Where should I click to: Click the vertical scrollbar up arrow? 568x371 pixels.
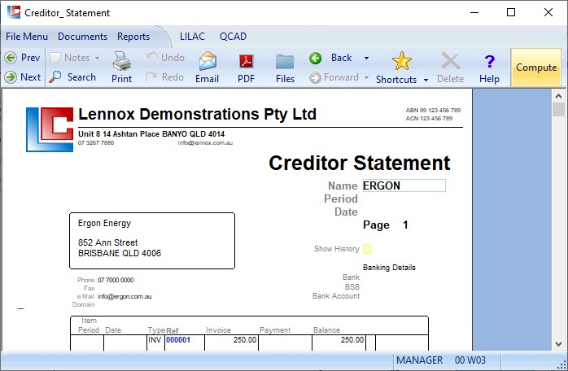(x=558, y=96)
